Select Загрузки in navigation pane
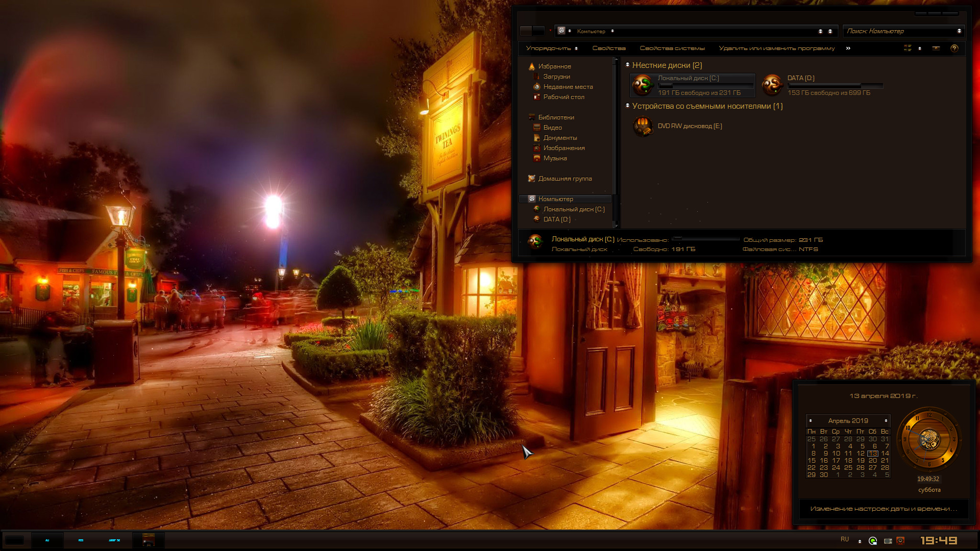Viewport: 980px width, 551px height. tap(556, 77)
